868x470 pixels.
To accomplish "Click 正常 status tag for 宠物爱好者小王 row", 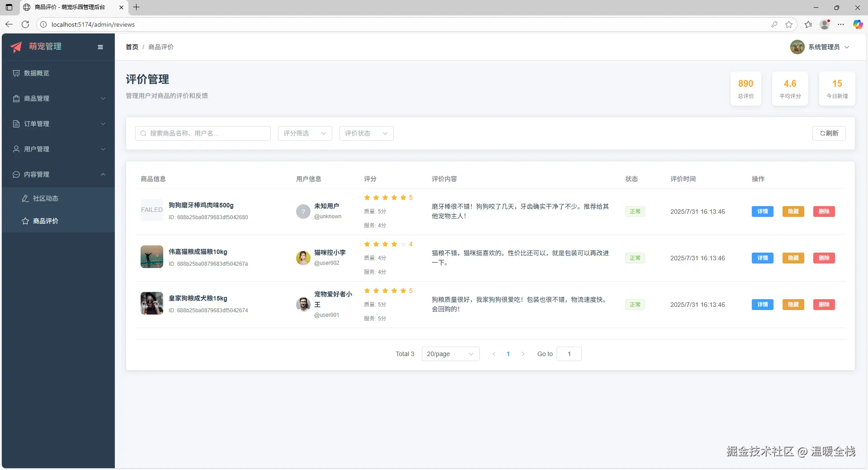I will click(x=635, y=305).
